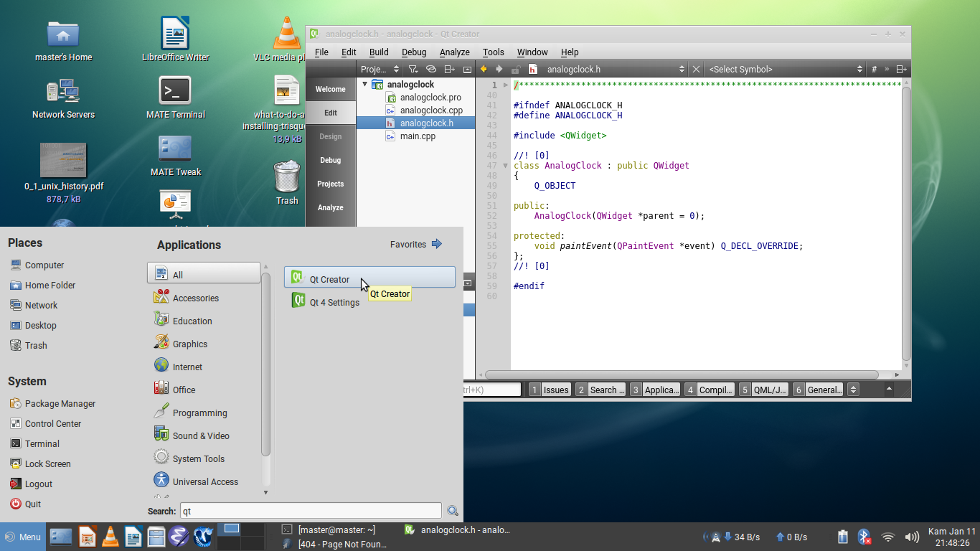This screenshot has height=551, width=980.
Task: Click the Go Back navigation arrow
Action: [x=483, y=69]
